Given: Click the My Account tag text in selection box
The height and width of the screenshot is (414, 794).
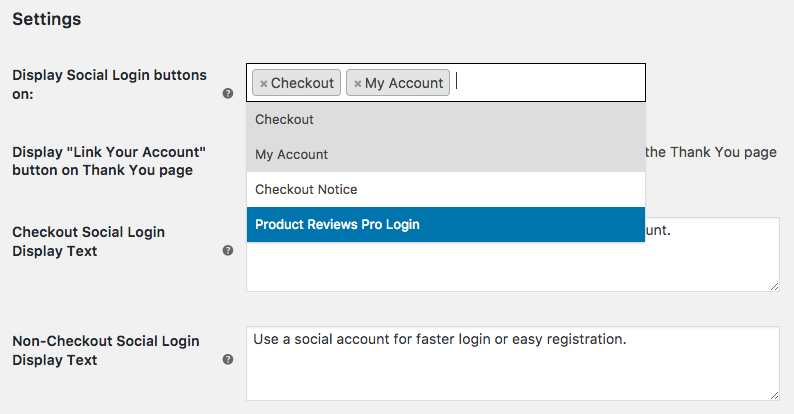Looking at the screenshot, I should pyautogui.click(x=403, y=83).
